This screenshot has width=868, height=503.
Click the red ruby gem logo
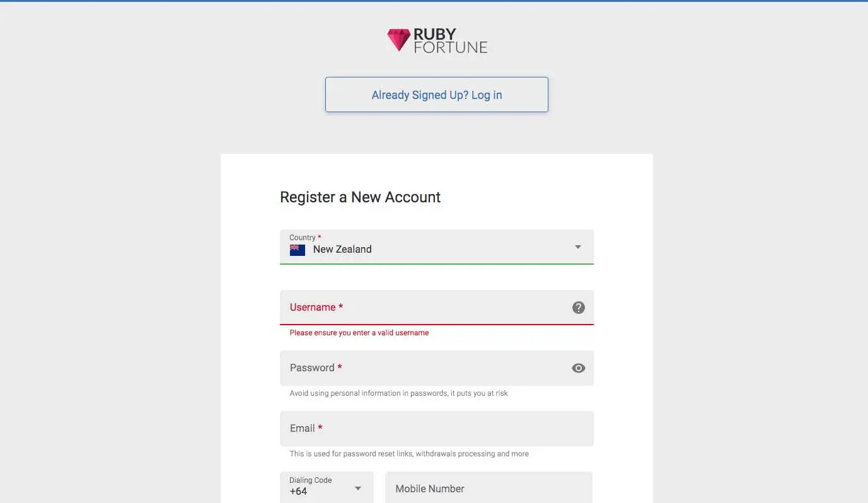pyautogui.click(x=398, y=40)
